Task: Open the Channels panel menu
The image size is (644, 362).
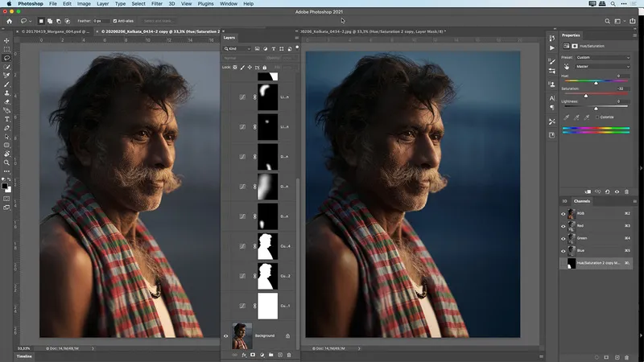Action: pyautogui.click(x=634, y=201)
